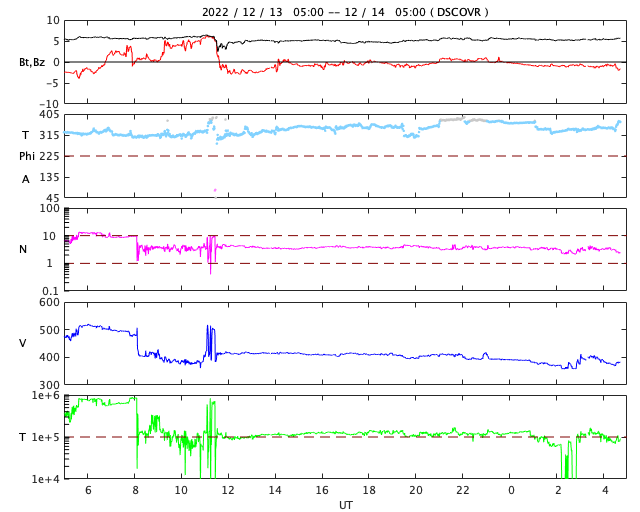
Task: Click the "1e+6" temperature axis tick
Action: (x=45, y=396)
